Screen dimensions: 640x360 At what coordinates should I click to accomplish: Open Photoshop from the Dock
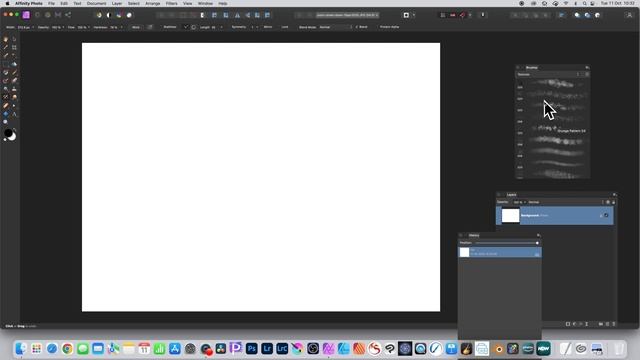251,349
